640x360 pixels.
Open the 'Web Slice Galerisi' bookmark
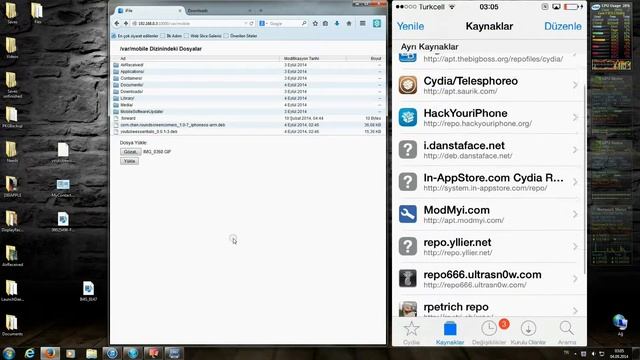point(202,36)
